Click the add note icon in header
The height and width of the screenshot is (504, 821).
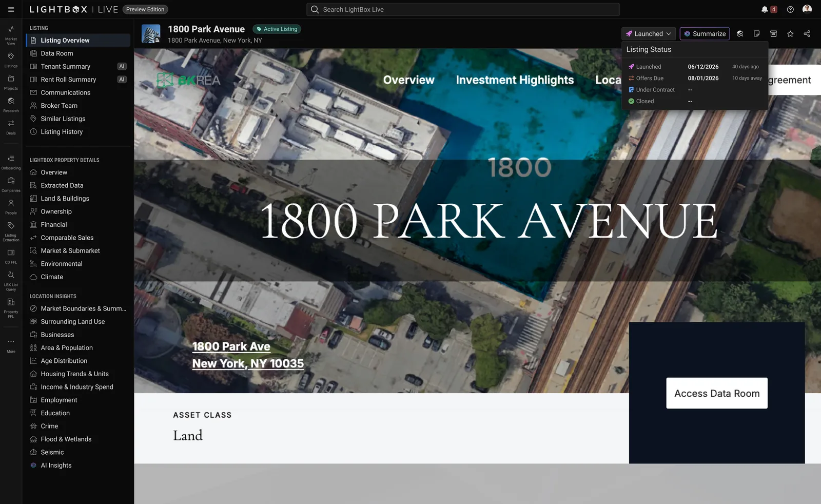pos(756,33)
